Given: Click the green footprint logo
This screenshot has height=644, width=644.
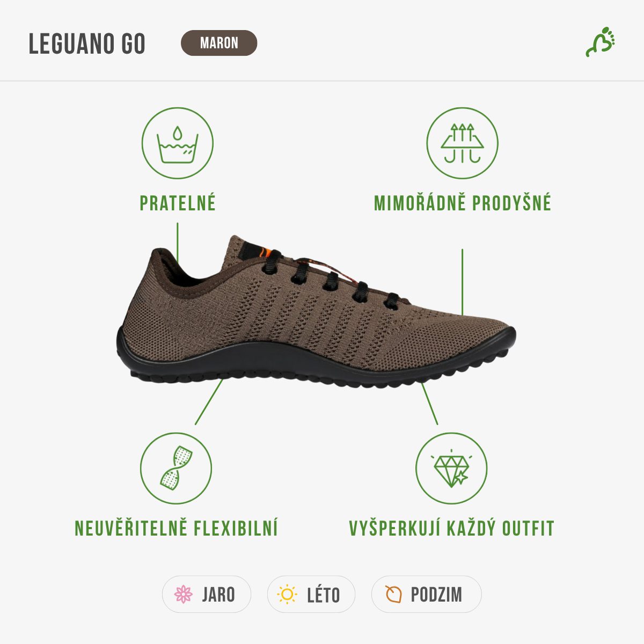Looking at the screenshot, I should coord(601,42).
